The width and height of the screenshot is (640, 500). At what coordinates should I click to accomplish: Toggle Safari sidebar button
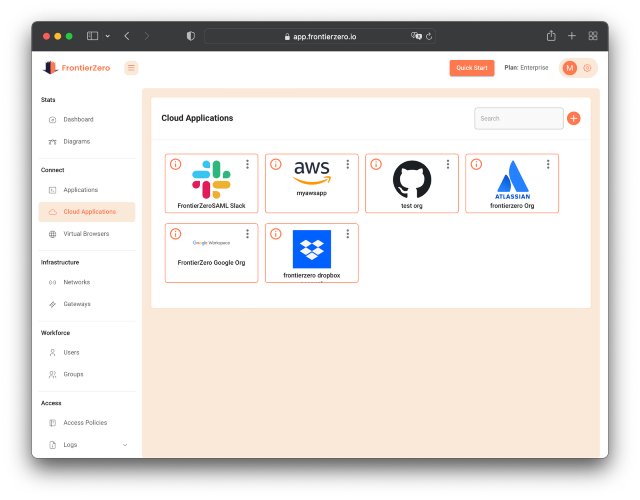[92, 36]
